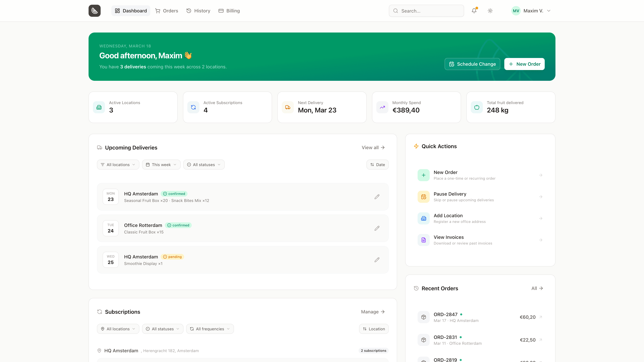Click the Active Locations building icon

99,107
